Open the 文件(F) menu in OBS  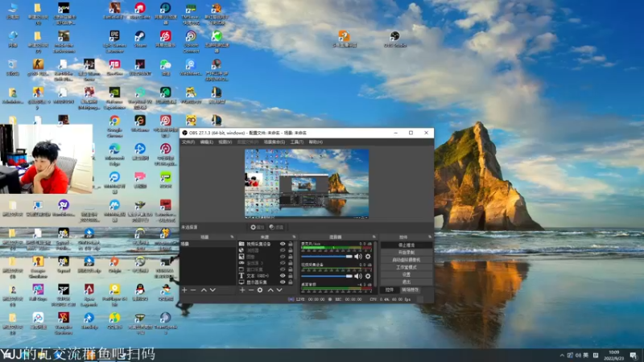188,142
